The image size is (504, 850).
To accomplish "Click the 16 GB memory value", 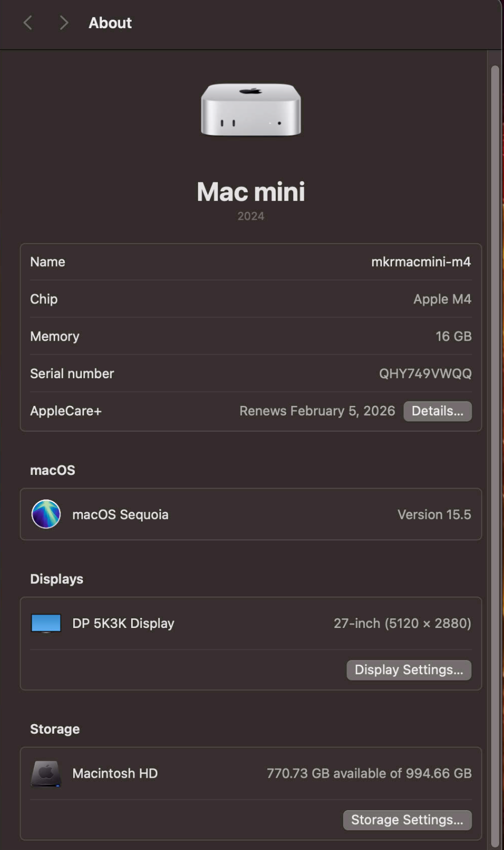I will point(454,336).
